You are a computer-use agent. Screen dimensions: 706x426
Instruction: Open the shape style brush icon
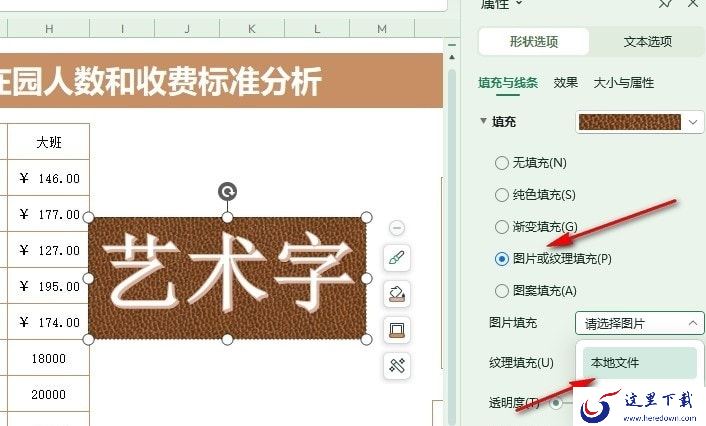397,258
